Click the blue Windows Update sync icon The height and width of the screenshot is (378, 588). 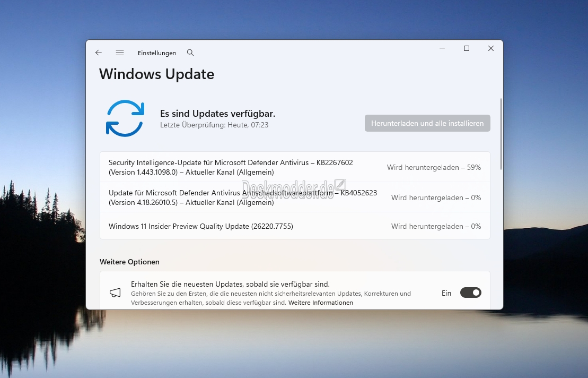125,118
